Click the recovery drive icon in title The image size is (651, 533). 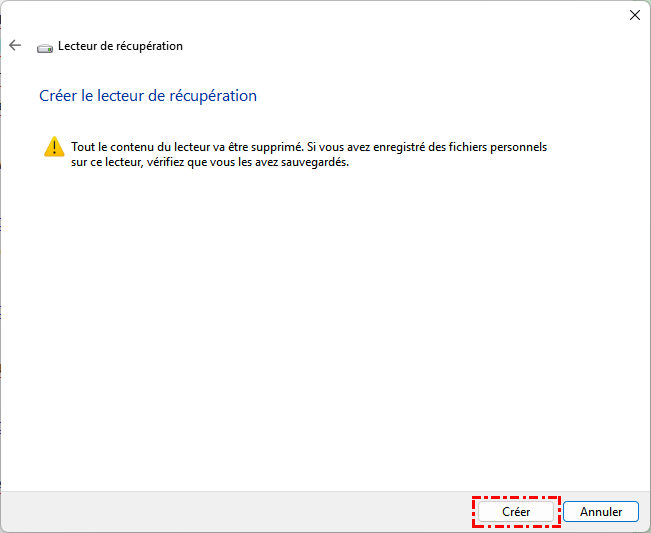click(x=44, y=47)
